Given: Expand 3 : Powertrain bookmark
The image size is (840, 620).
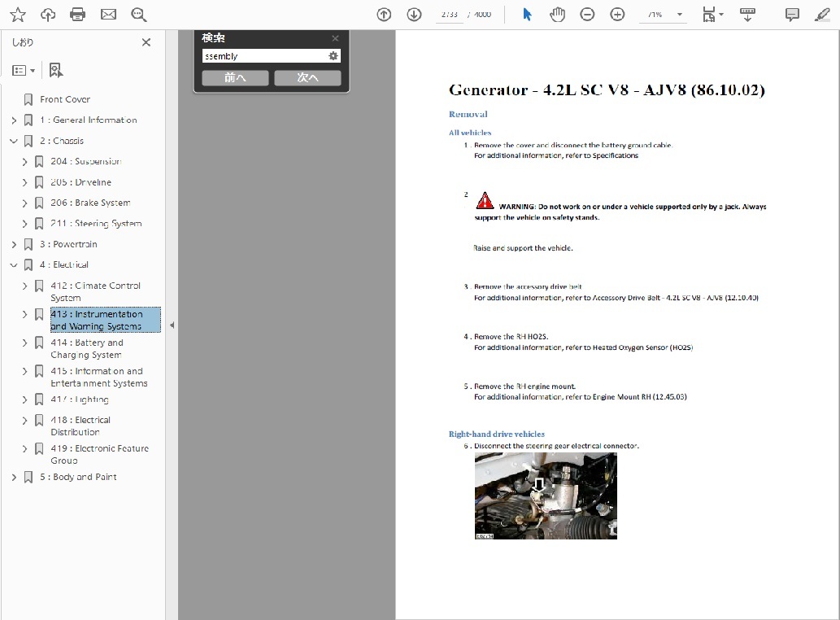Looking at the screenshot, I should 14,244.
